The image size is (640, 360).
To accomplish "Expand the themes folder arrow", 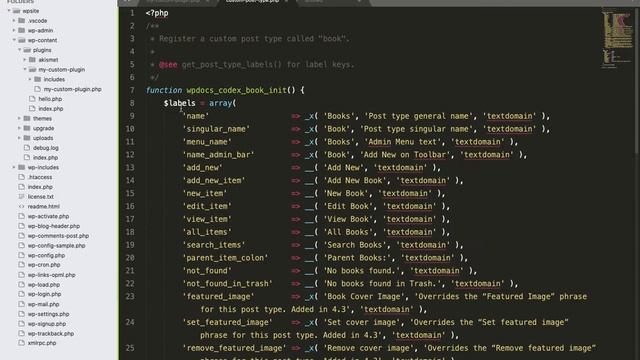I will pyautogui.click(x=19, y=118).
